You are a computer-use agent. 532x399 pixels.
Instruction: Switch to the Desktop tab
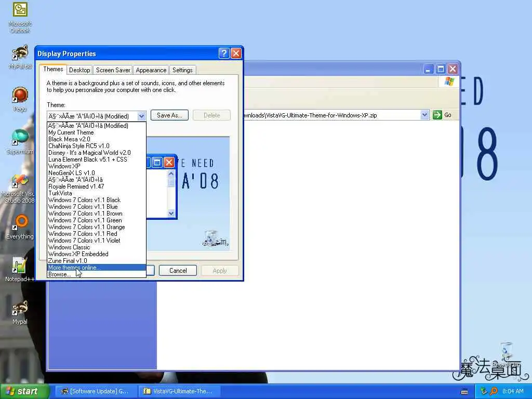point(79,70)
